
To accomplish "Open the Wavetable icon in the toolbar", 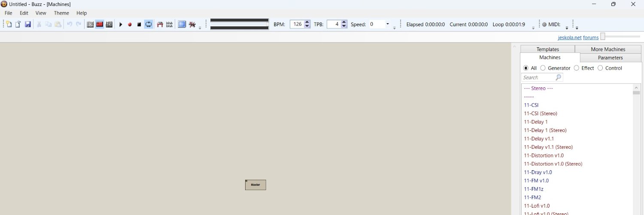I will (160, 25).
